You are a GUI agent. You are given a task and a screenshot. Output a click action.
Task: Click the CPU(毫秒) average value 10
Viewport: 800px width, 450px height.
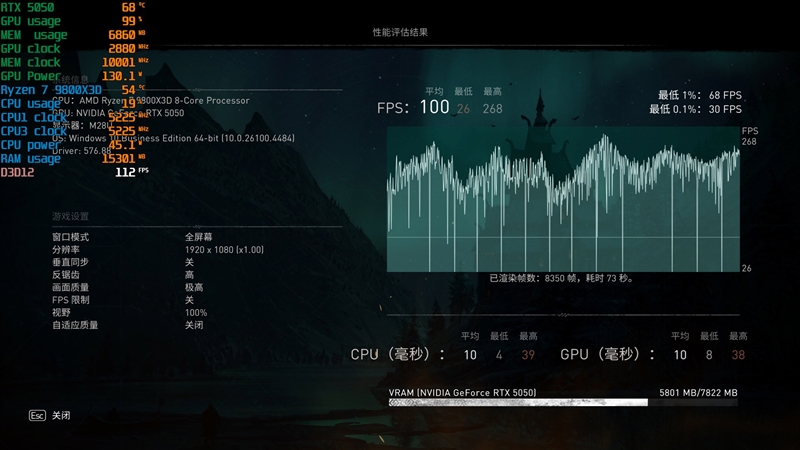[x=470, y=355]
